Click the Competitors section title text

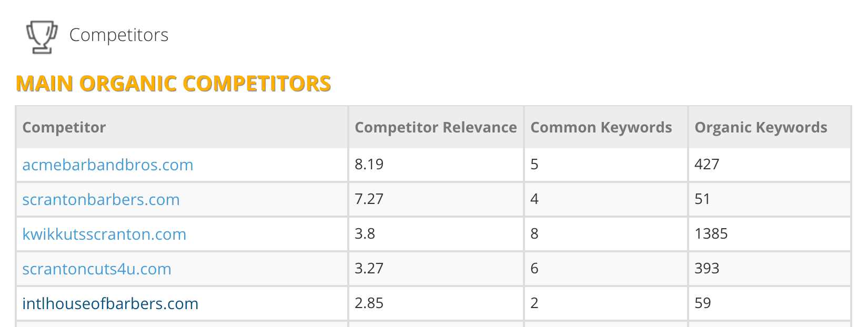click(119, 35)
